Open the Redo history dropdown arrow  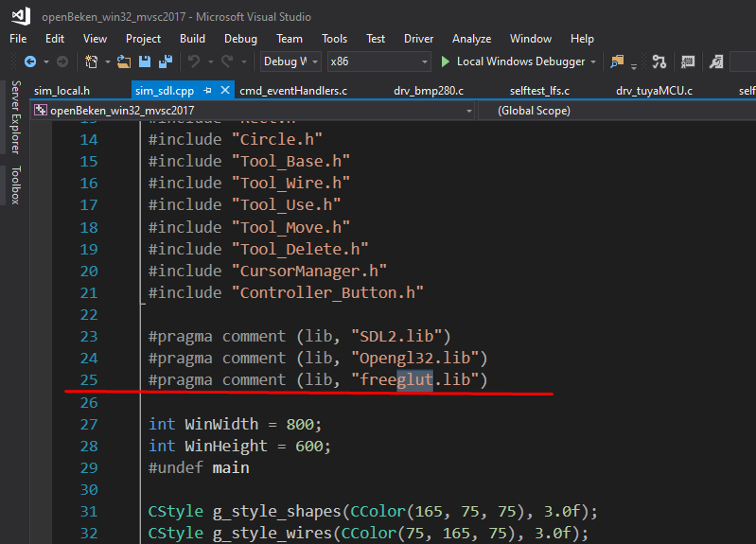coord(244,61)
